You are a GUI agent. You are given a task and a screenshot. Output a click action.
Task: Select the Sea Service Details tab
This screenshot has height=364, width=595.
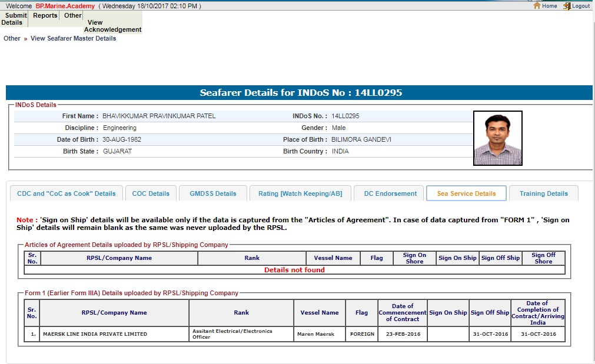[466, 193]
